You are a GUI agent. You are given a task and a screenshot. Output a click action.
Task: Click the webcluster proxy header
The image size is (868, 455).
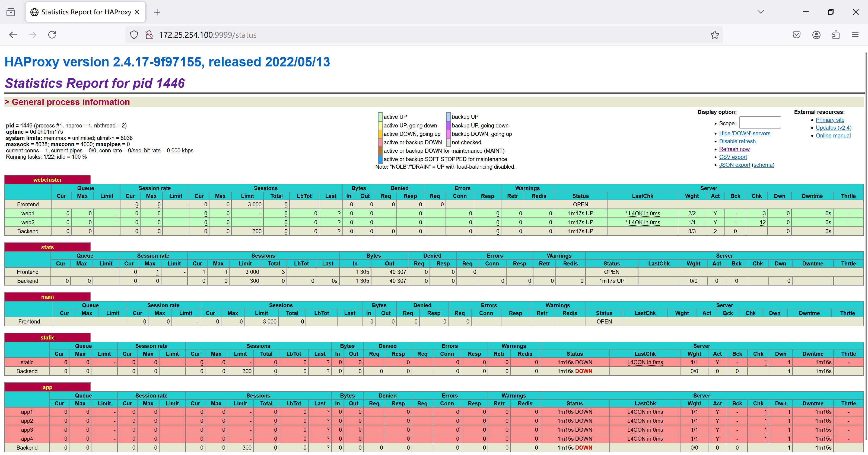click(47, 180)
